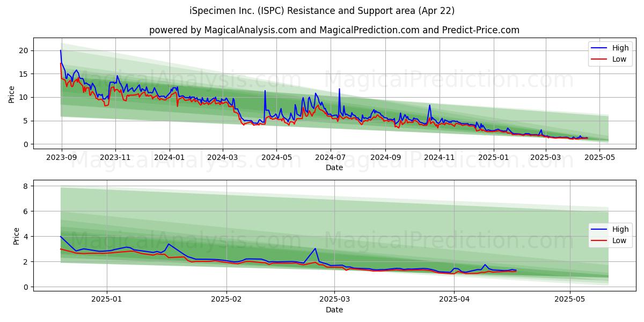644x322 pixels.
Task: Click the 2024-03 tick label
Action: click(223, 157)
